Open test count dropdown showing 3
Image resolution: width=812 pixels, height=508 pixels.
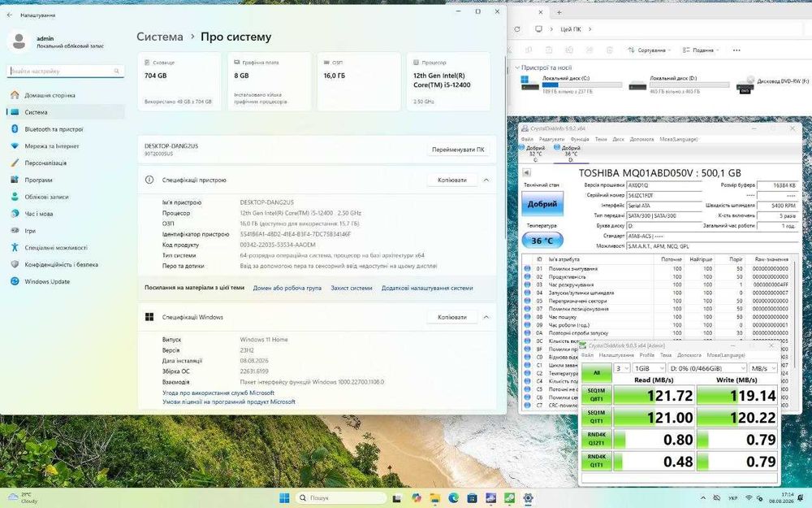(x=622, y=368)
